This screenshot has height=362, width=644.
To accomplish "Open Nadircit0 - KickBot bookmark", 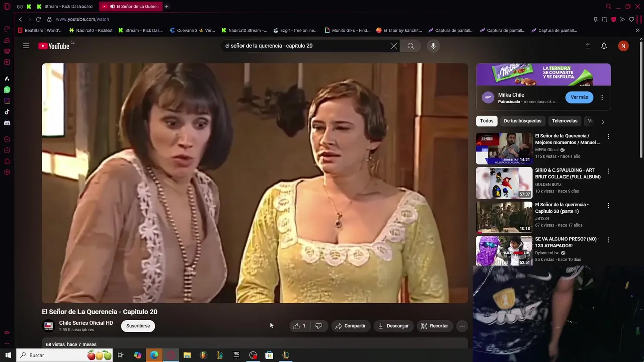I will pos(91,30).
